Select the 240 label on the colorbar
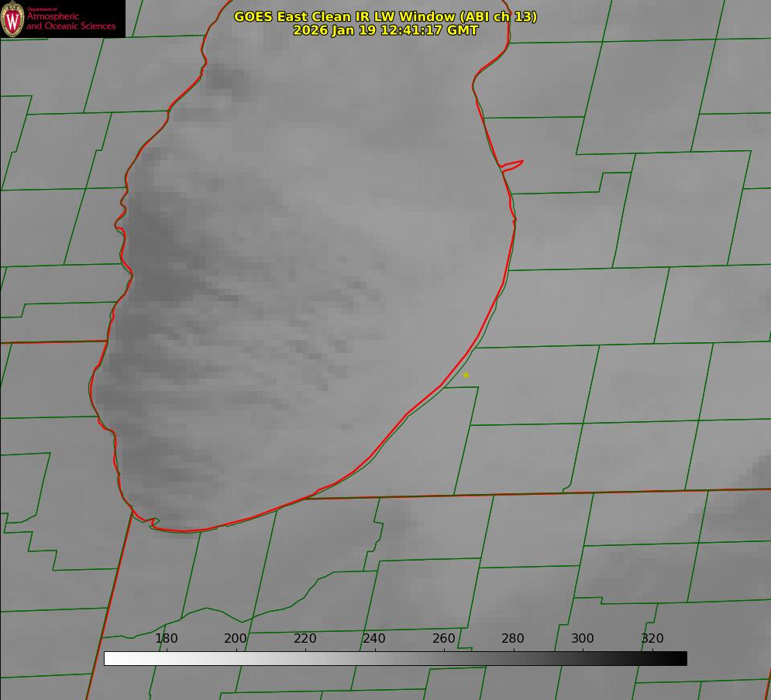 tap(374, 639)
